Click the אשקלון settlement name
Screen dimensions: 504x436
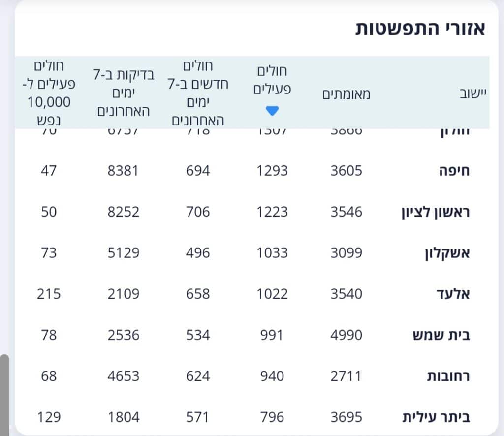point(447,253)
